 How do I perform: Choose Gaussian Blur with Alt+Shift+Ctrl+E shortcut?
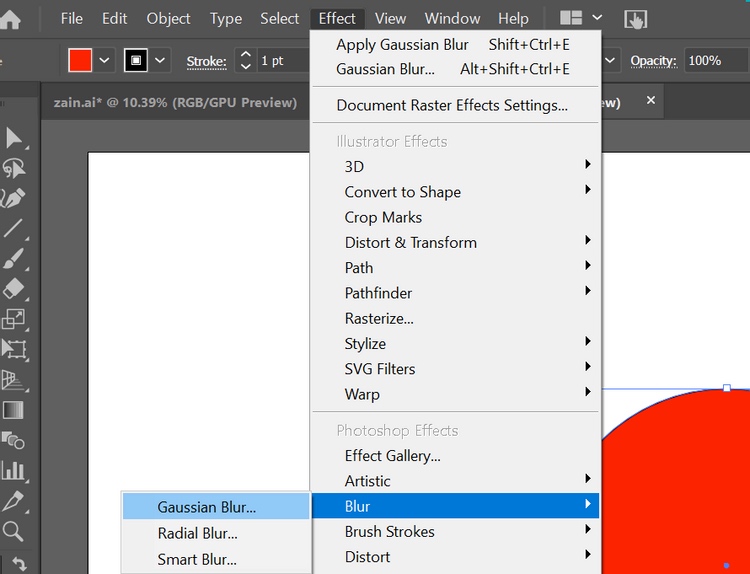[455, 69]
